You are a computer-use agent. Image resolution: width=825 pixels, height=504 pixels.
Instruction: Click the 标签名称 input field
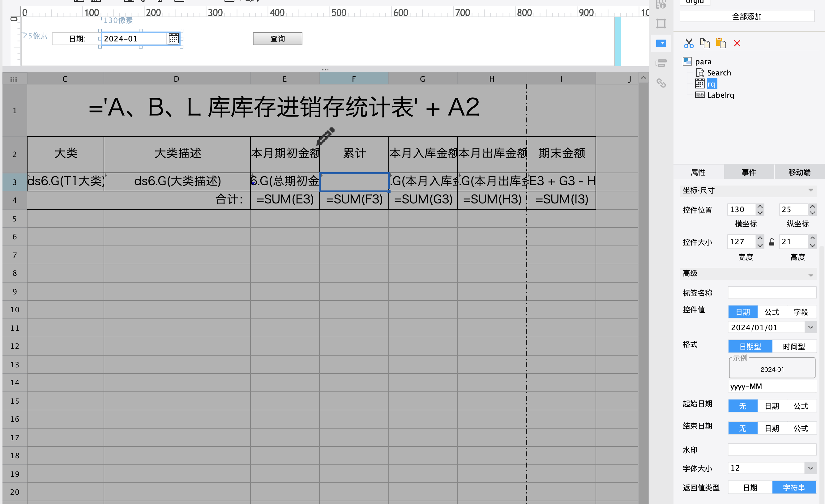click(x=772, y=293)
